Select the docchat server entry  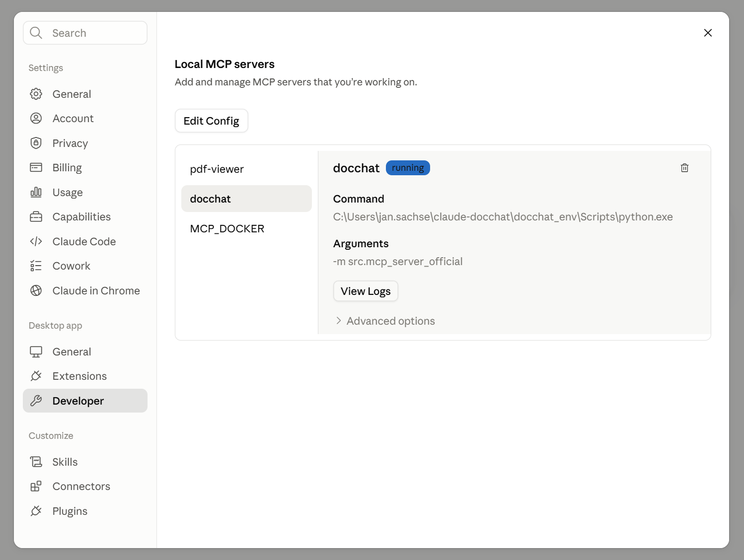click(x=246, y=199)
